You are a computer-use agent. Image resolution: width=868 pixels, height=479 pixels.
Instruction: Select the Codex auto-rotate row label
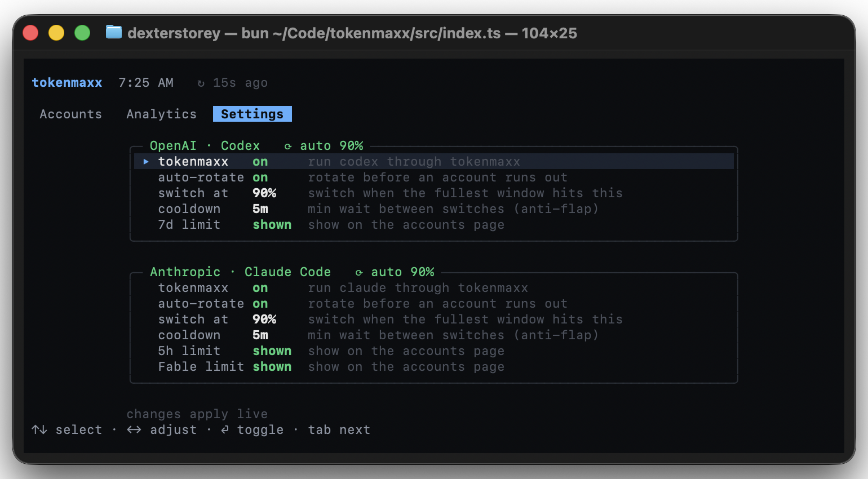tap(201, 178)
